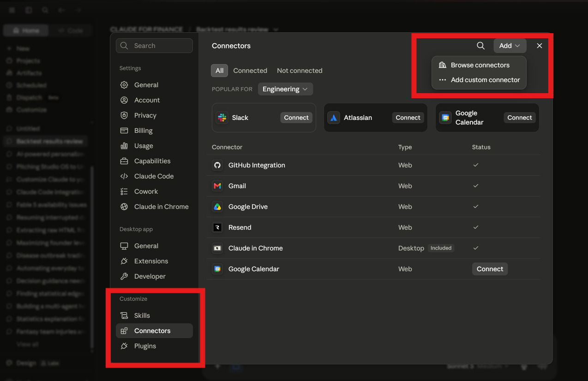Open Extensions via its plug icon
The width and height of the screenshot is (588, 381).
124,261
